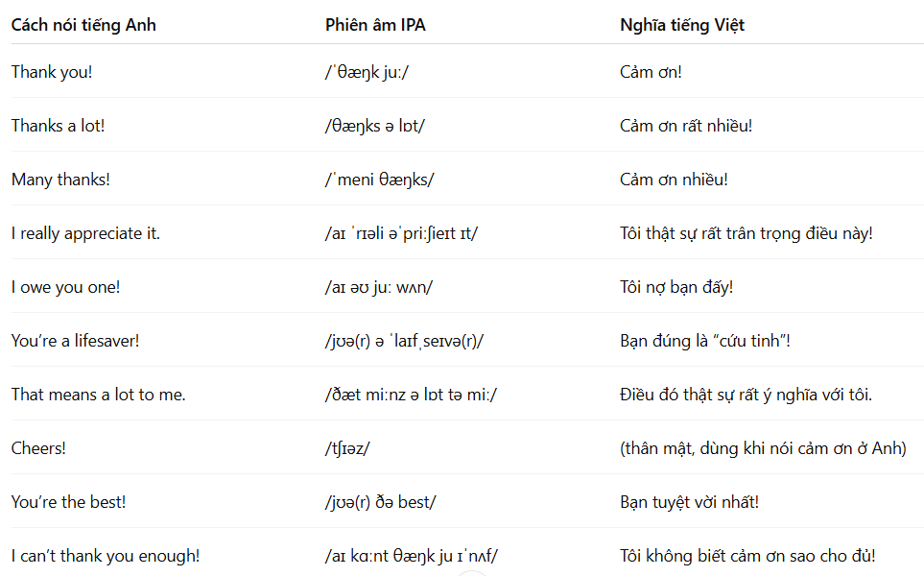924x576 pixels.
Task: Click the 'Many thanks!' table cell
Action: point(60,180)
